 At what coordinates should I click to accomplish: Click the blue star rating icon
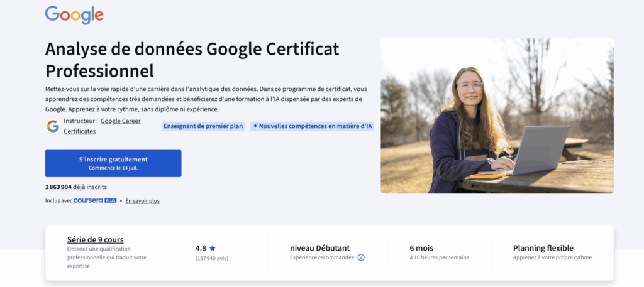[x=213, y=248]
